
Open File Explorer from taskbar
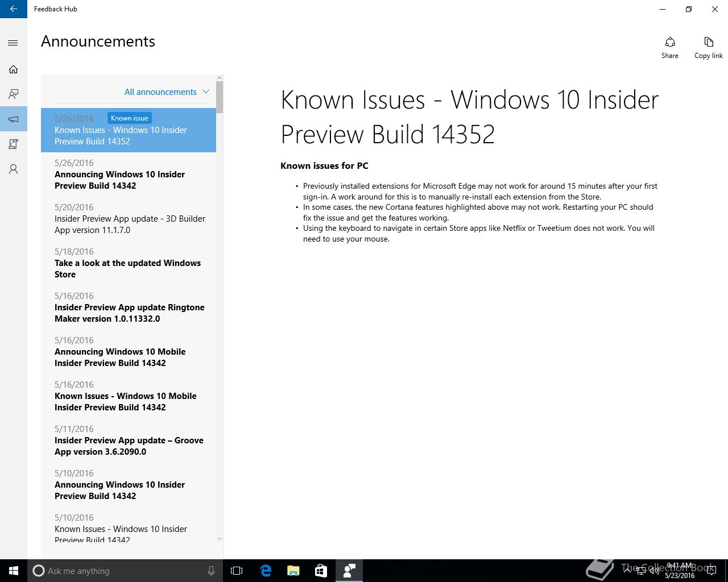[x=293, y=571]
